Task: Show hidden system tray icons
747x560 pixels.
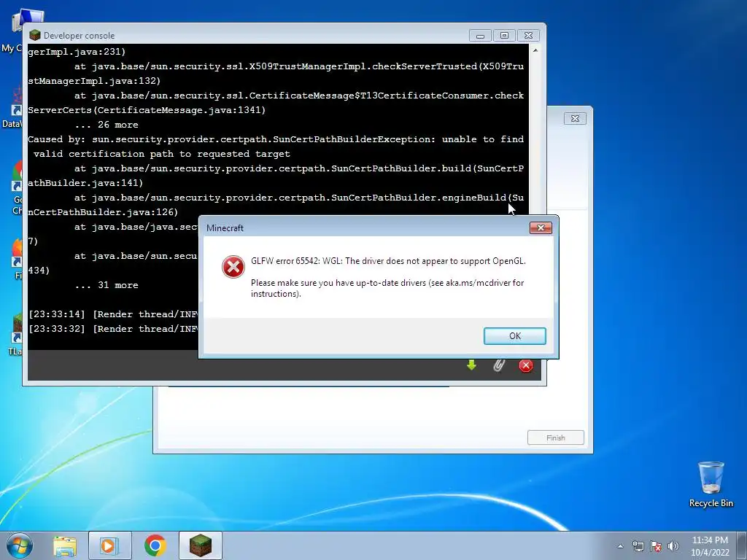Action: 620,546
